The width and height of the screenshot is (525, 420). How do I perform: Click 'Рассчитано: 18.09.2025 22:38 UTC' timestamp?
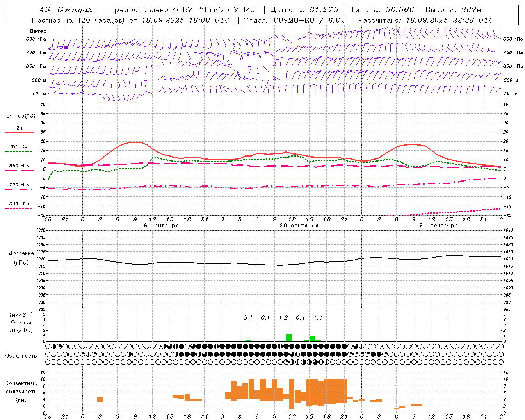click(x=426, y=20)
